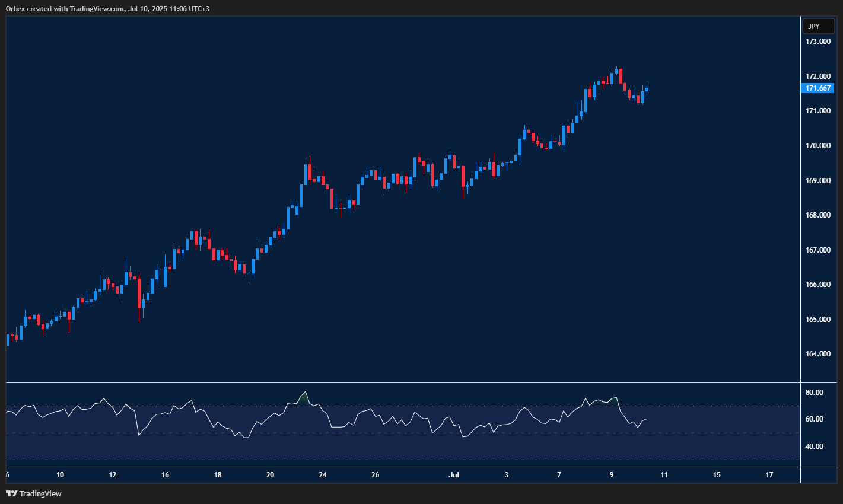Click the 165.000 price level on the scale
This screenshot has height=504, width=843.
pyautogui.click(x=817, y=319)
